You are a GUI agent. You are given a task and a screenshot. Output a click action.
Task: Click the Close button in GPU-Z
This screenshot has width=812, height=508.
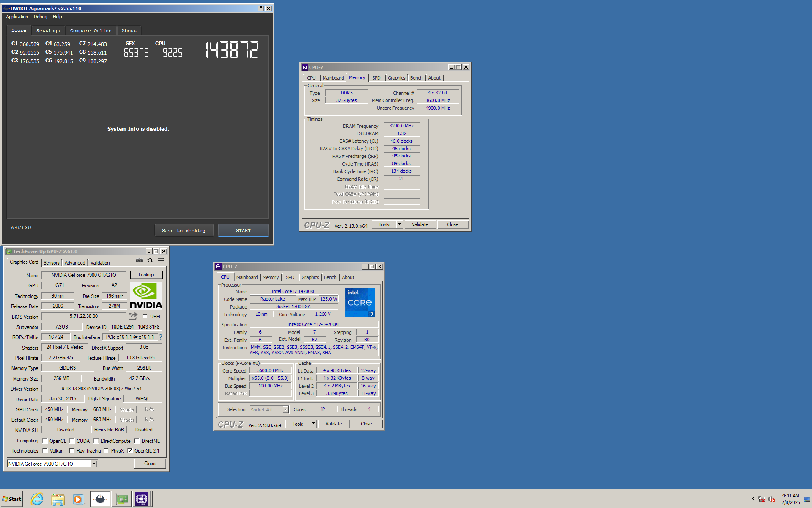(x=150, y=464)
